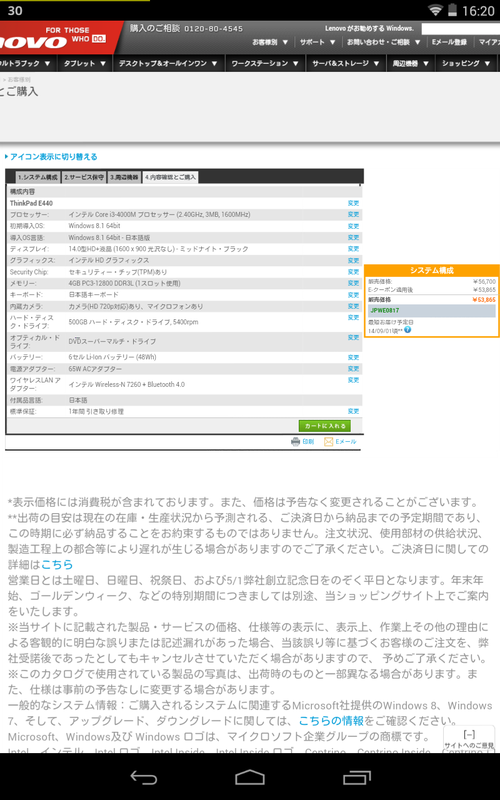
Task: Click 変更 for the グラフィックス row
Action: (354, 260)
